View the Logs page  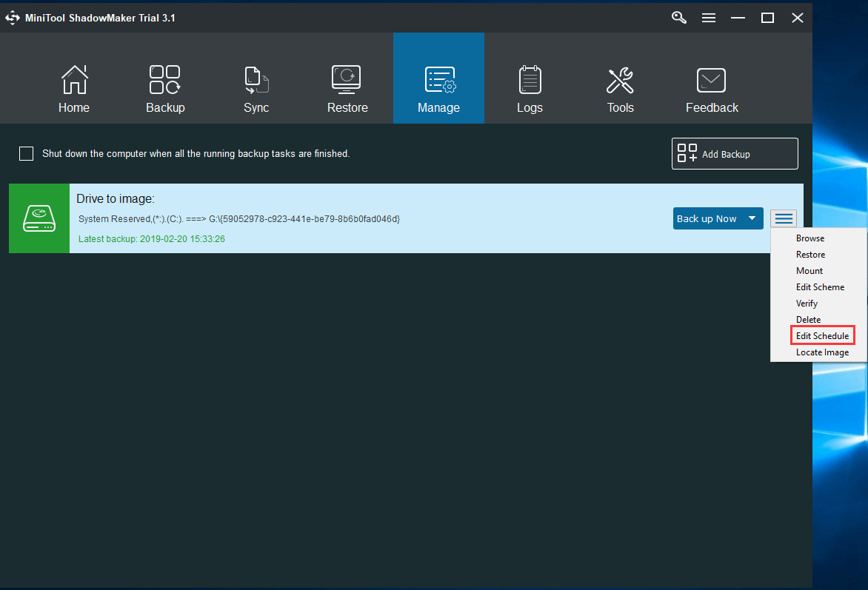pyautogui.click(x=529, y=87)
